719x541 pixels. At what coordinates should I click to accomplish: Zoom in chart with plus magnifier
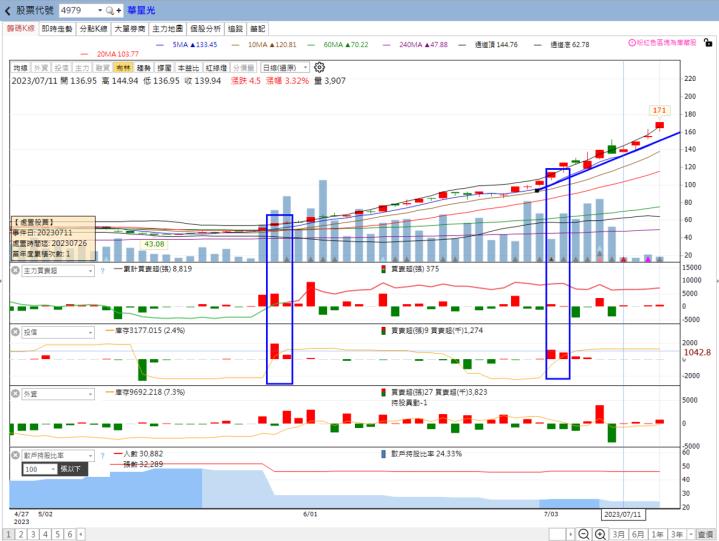pos(600,534)
